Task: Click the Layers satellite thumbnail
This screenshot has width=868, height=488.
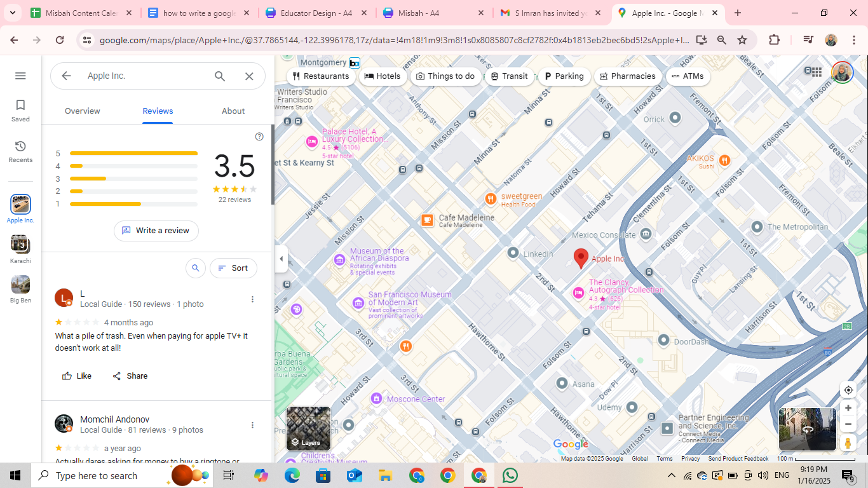Action: [308, 428]
